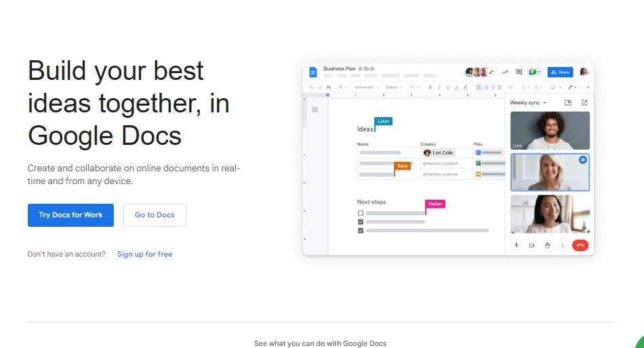
Task: Collapse the toolbar with the up chevron
Action: coord(588,87)
